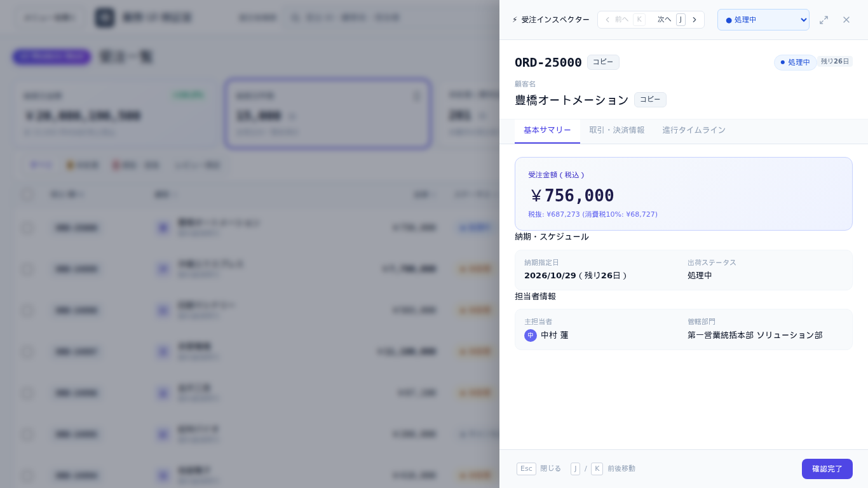Expand inspector panel to full screen
868x488 pixels.
pyautogui.click(x=824, y=20)
